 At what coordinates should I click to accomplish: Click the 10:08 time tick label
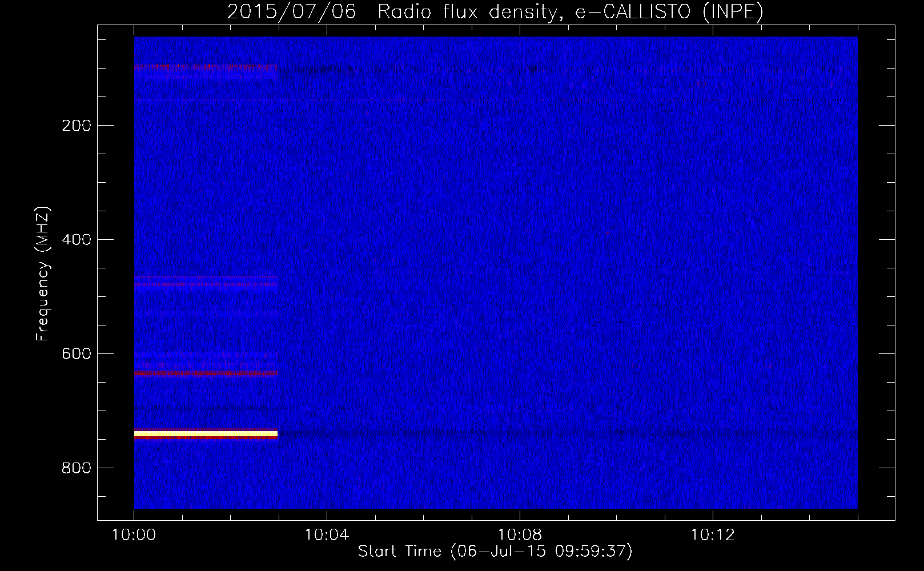coord(520,535)
